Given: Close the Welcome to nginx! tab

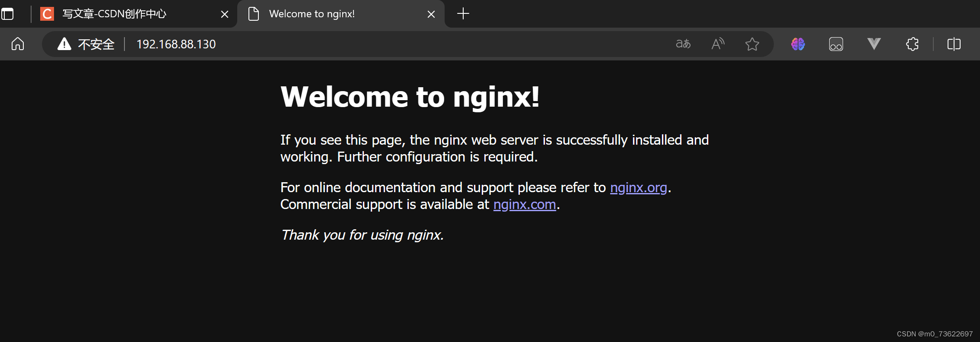Looking at the screenshot, I should click(x=431, y=14).
